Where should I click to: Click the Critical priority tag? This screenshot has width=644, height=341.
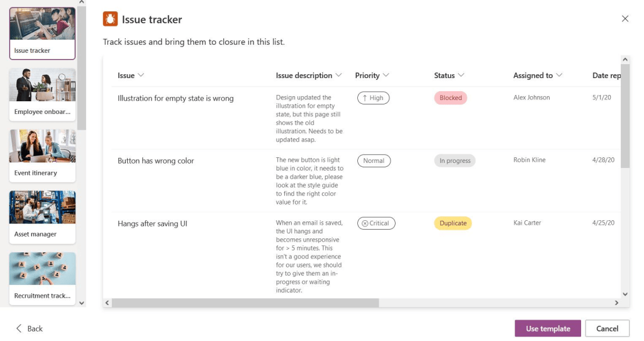(x=376, y=223)
